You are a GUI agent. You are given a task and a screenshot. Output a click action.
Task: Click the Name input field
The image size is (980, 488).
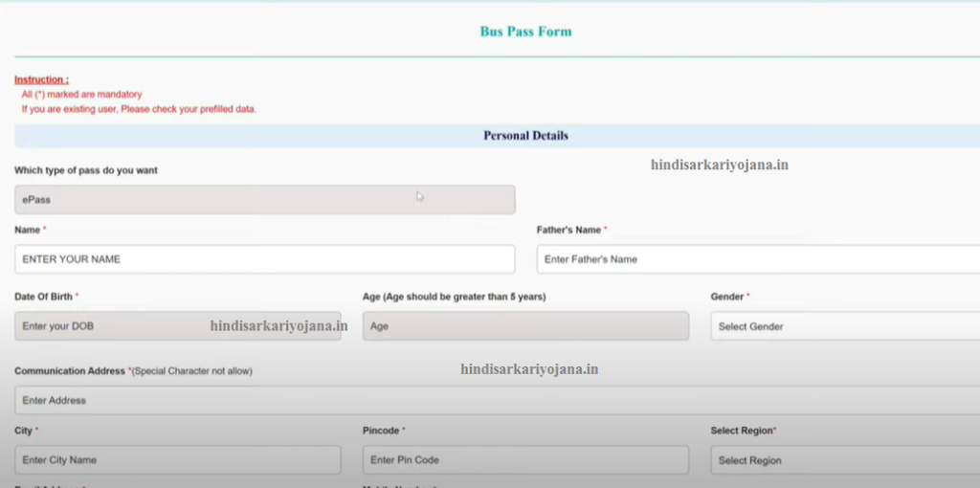(265, 259)
